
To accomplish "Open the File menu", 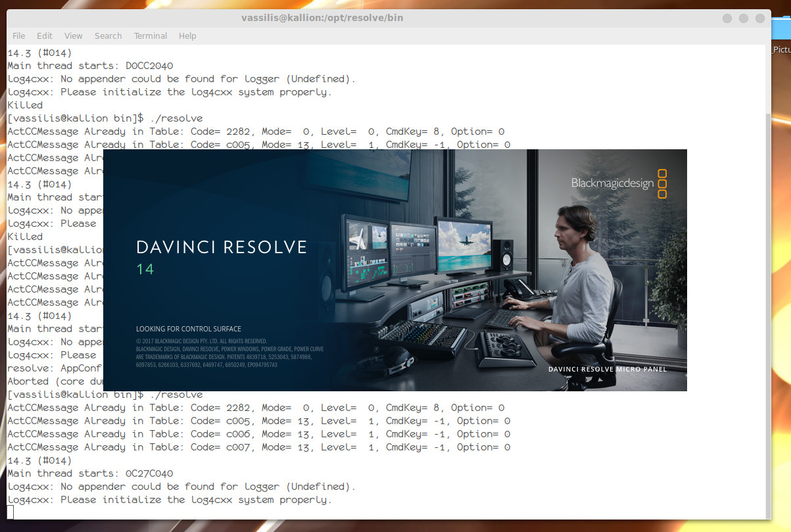I will click(19, 36).
